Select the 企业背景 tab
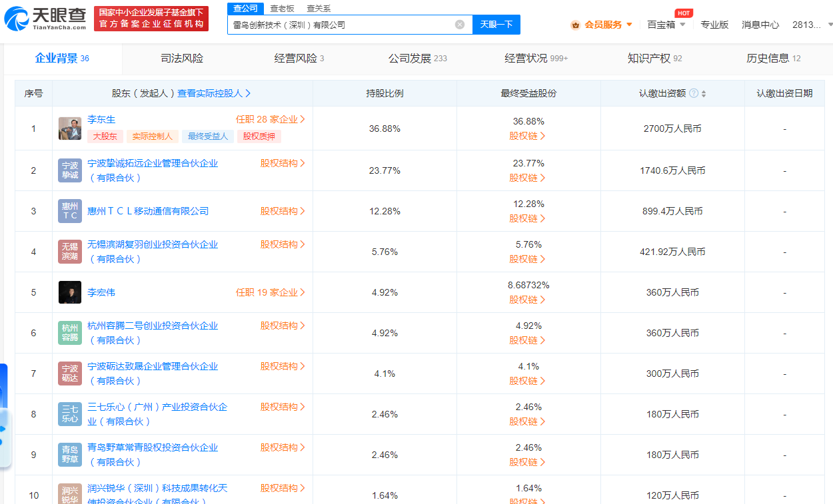The height and width of the screenshot is (504, 833). coord(62,59)
